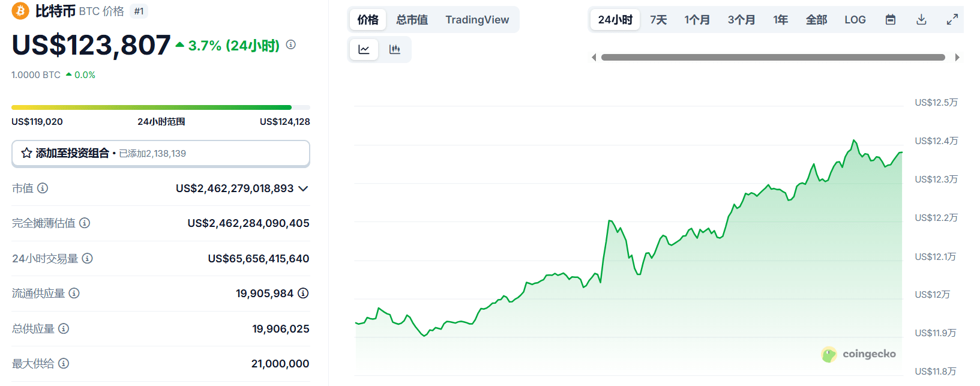The height and width of the screenshot is (386, 980).
Task: Toggle LOG scale on chart
Action: (x=855, y=20)
